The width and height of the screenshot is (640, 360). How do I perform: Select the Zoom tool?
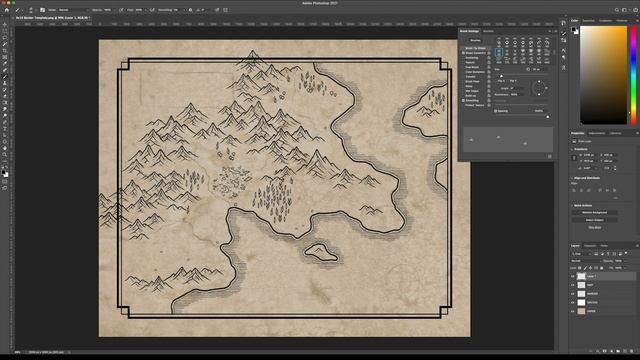(5, 155)
